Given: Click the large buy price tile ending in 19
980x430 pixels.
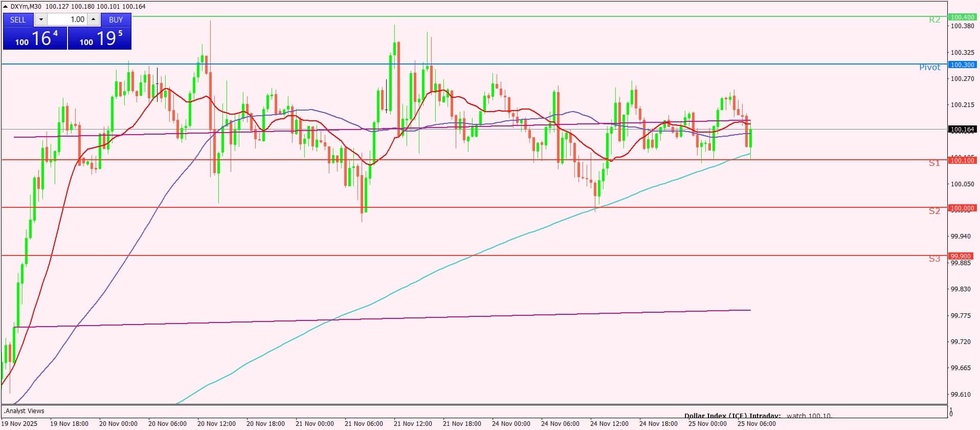Looking at the screenshot, I should pyautogui.click(x=100, y=38).
